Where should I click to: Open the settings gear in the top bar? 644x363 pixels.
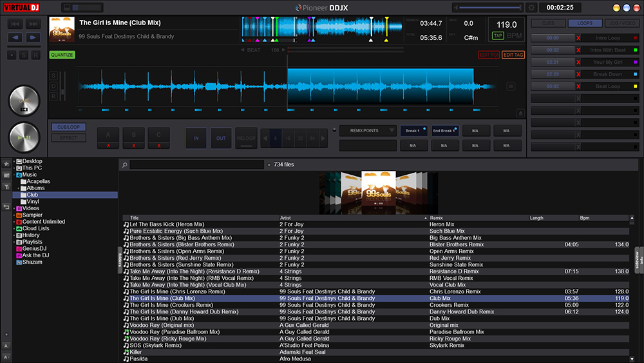pos(531,7)
